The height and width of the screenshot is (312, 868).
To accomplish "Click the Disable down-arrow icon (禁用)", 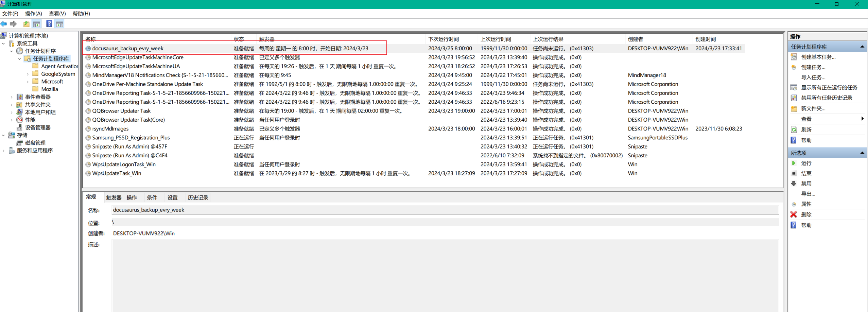I will (x=794, y=184).
